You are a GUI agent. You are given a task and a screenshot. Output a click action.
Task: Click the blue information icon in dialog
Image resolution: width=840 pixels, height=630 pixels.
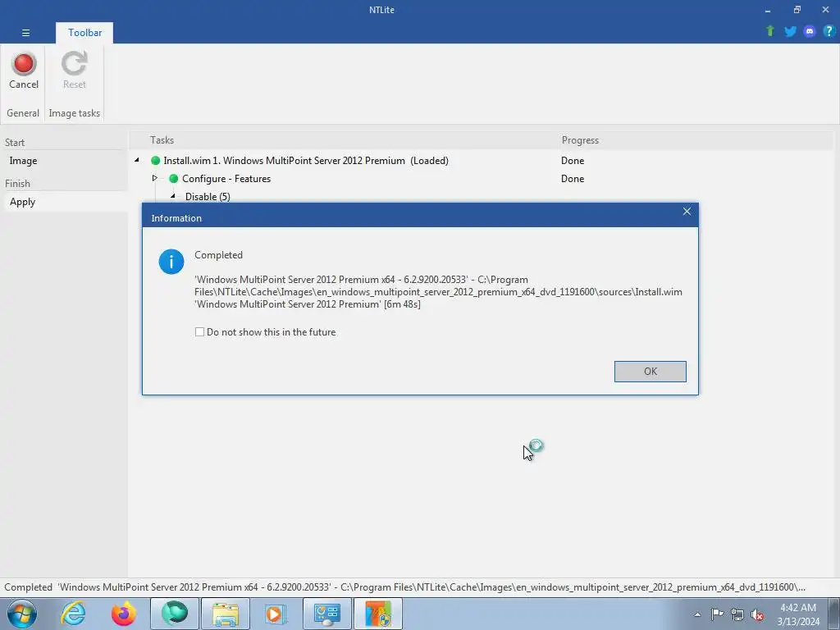[171, 262]
